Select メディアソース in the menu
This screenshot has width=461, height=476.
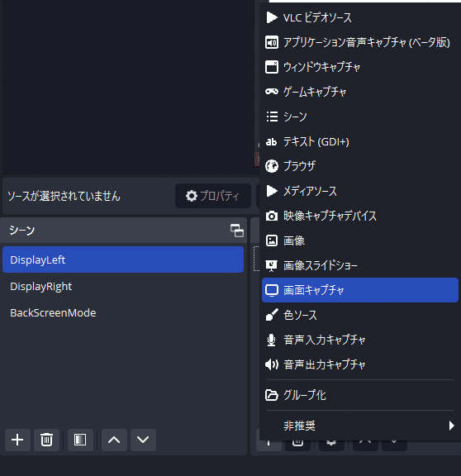point(360,191)
